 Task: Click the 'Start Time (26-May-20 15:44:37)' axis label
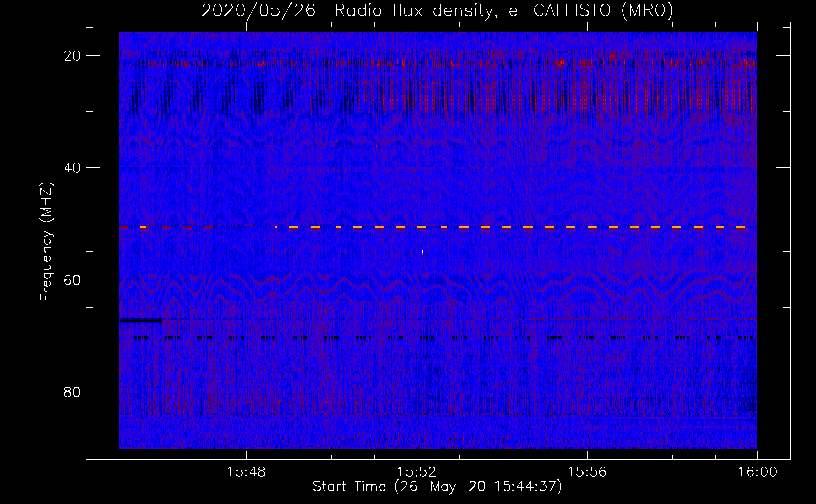(x=437, y=487)
